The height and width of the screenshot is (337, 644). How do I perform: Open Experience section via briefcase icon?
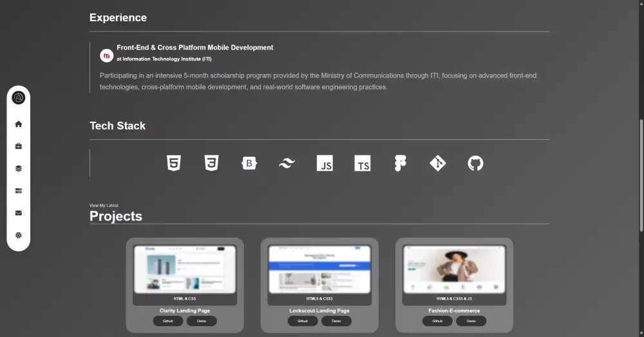pyautogui.click(x=19, y=146)
